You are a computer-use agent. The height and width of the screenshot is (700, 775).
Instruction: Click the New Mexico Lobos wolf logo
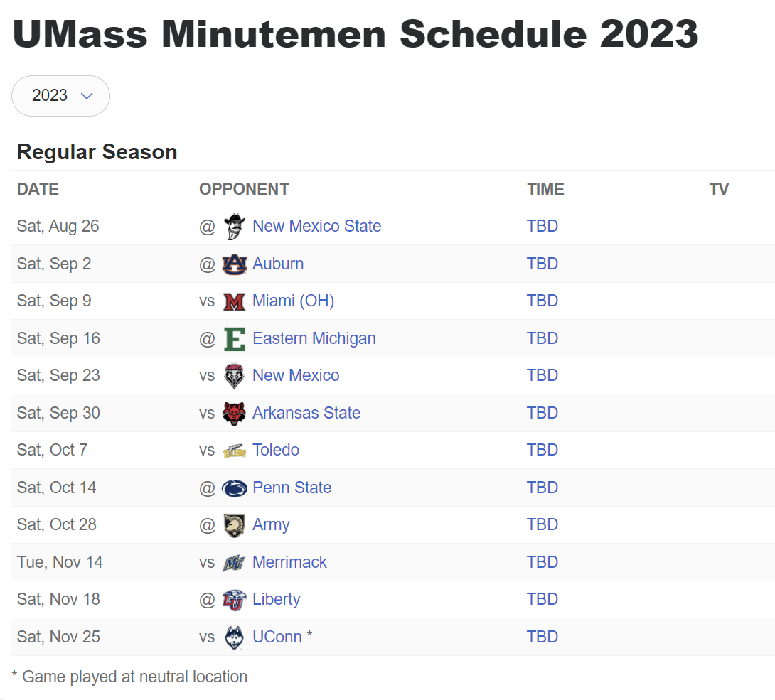[235, 376]
